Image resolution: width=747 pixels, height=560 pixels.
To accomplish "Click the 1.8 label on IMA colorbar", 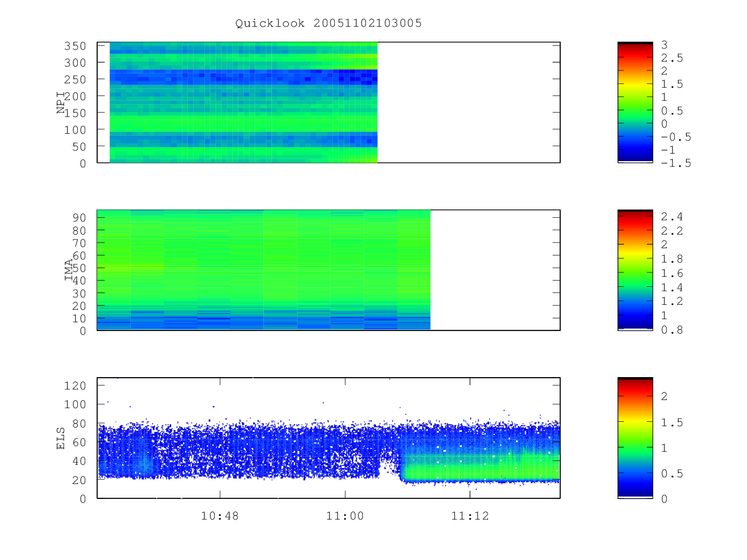I will (x=672, y=259).
